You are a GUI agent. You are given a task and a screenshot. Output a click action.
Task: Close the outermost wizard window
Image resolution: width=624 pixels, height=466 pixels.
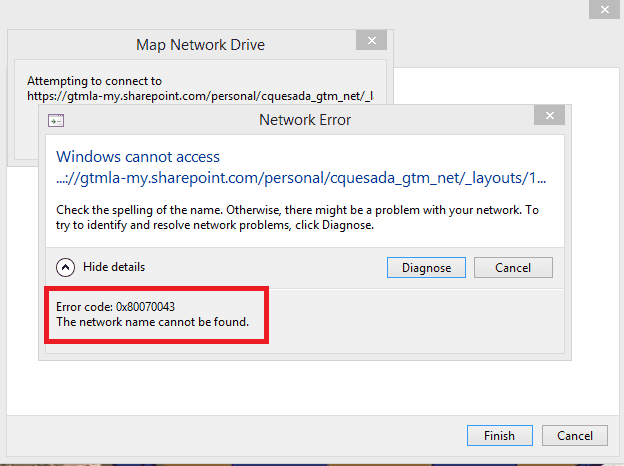click(604, 9)
